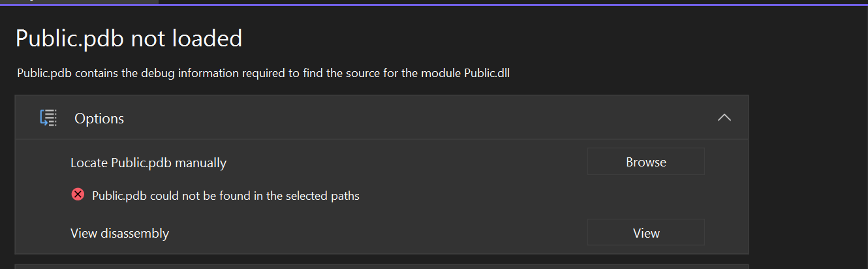Click Options header bar between title and chevron

click(418, 118)
